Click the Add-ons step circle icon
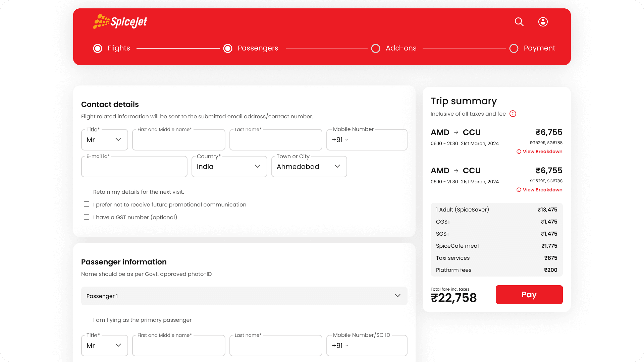644x362 pixels. tap(376, 48)
